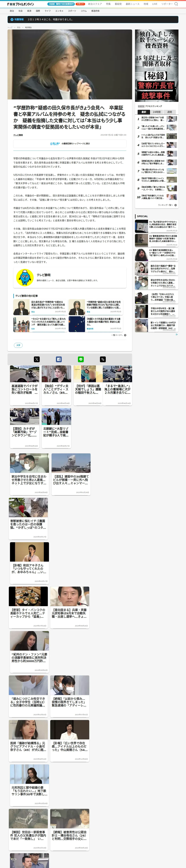Open the 特集 menu item
The width and height of the screenshot is (186, 868).
(108, 4)
